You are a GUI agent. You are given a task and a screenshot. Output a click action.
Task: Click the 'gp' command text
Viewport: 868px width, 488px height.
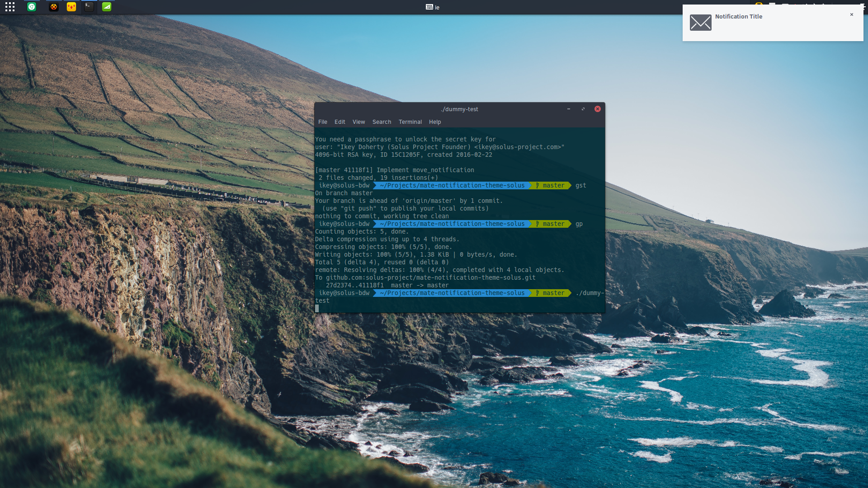pos(579,224)
